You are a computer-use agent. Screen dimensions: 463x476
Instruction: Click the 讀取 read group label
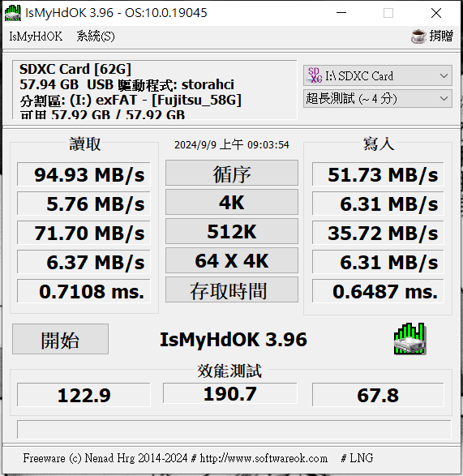tap(84, 144)
